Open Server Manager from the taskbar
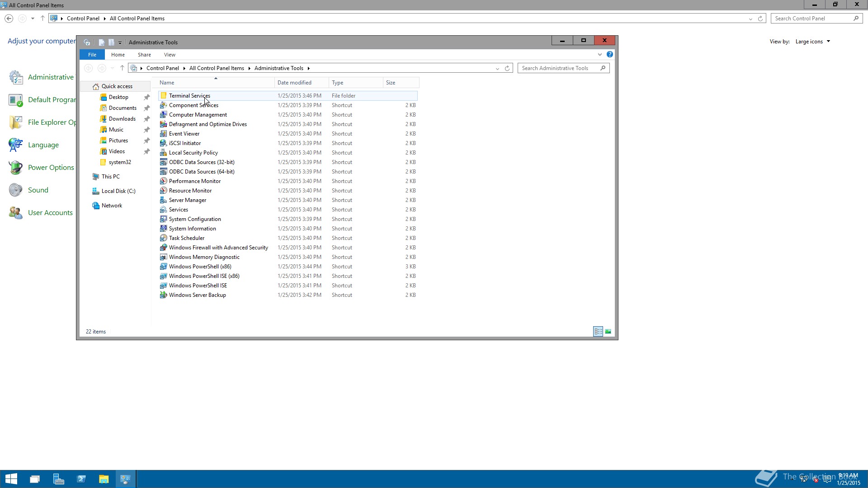868x488 pixels. click(58, 479)
